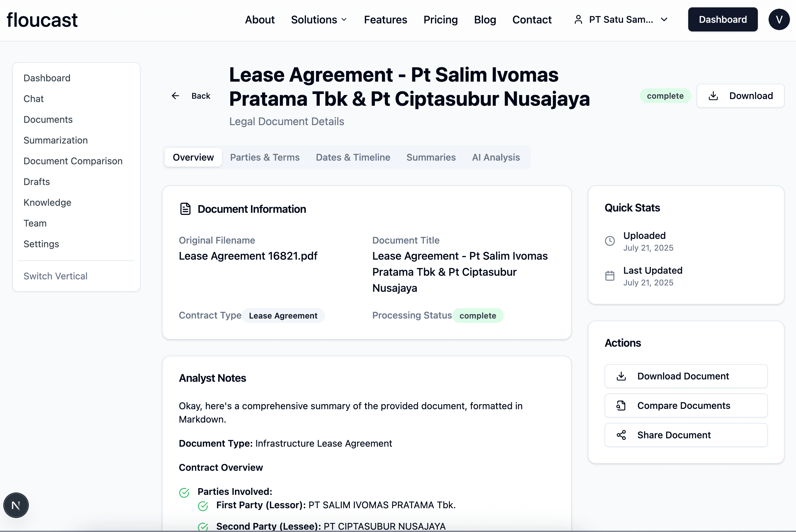Toggle the checkmark next to First Party (Lessor)

(203, 506)
